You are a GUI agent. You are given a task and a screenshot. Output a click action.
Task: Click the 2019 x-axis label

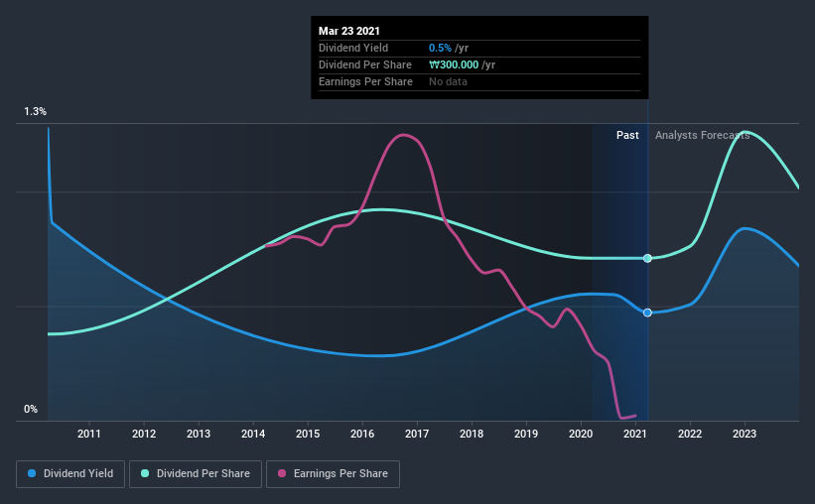(x=526, y=434)
